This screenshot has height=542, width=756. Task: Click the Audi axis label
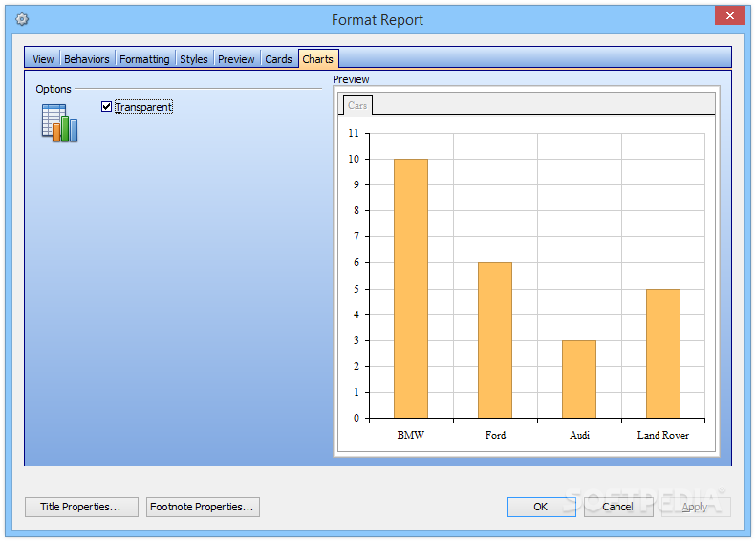(x=579, y=435)
